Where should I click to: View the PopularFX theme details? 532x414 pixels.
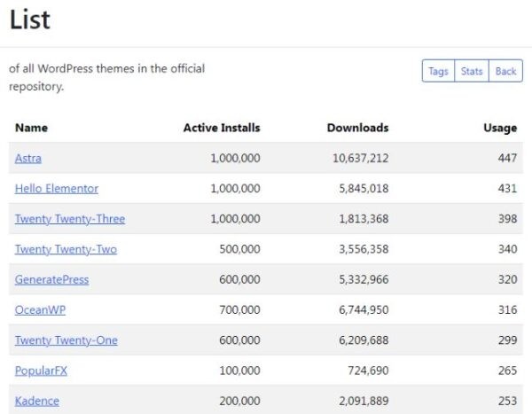coord(41,371)
